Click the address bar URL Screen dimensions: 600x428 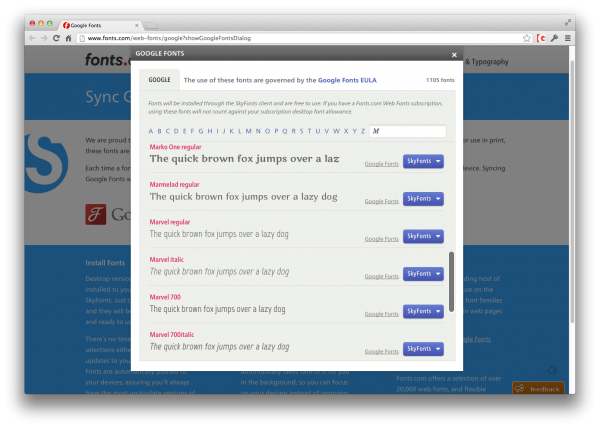pos(169,38)
